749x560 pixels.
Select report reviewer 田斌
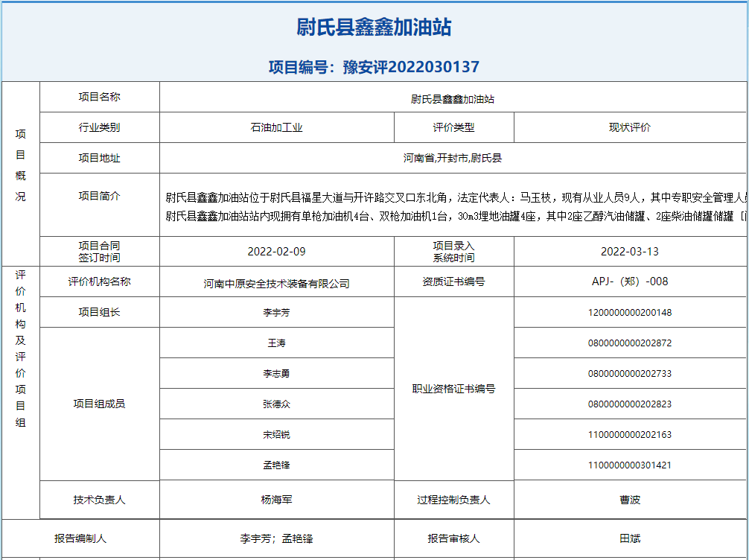click(x=630, y=539)
